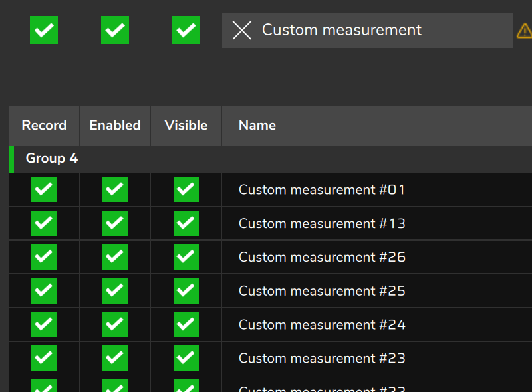Toggle the top Enabled all checkbox
This screenshot has height=392, width=532.
pyautogui.click(x=115, y=30)
